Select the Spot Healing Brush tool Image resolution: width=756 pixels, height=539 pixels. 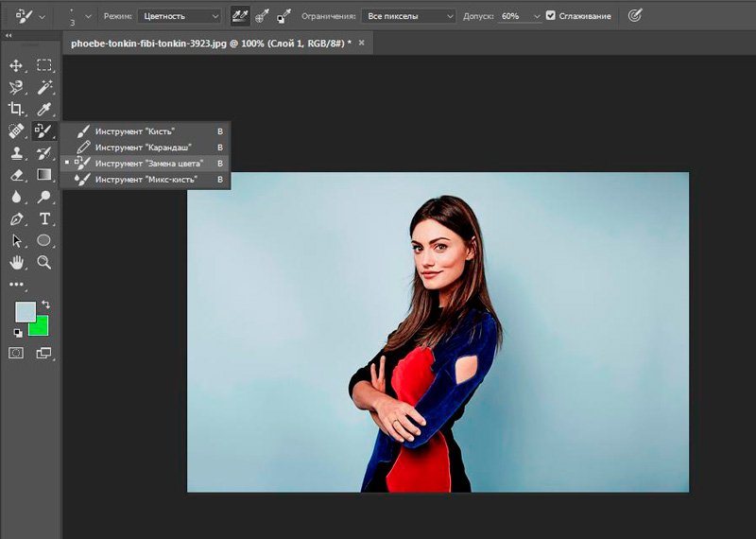click(16, 130)
